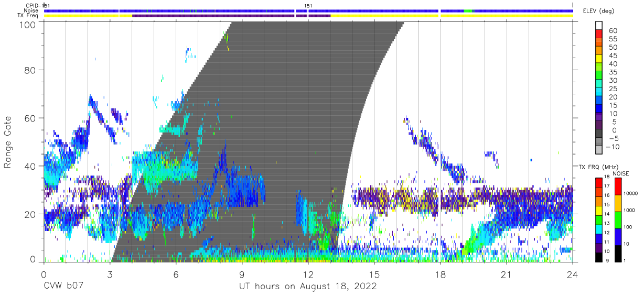
Task: Click the '9' tick on the UT hours axis
Action: 242,274
